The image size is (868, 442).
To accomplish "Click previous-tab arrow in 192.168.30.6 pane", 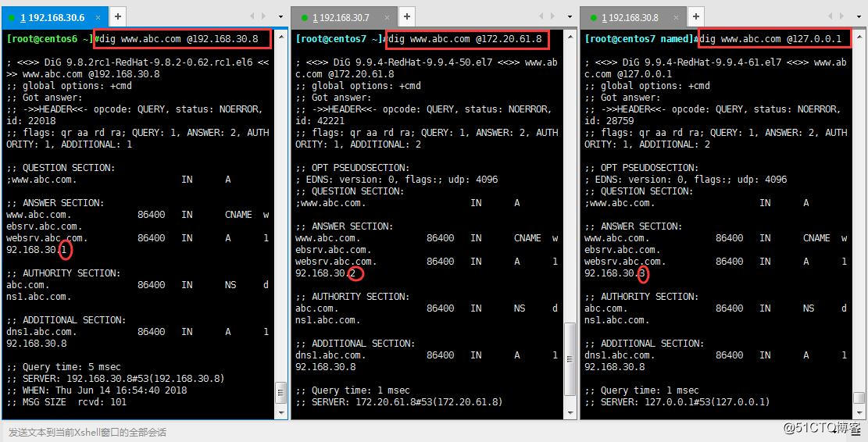I will [252, 16].
